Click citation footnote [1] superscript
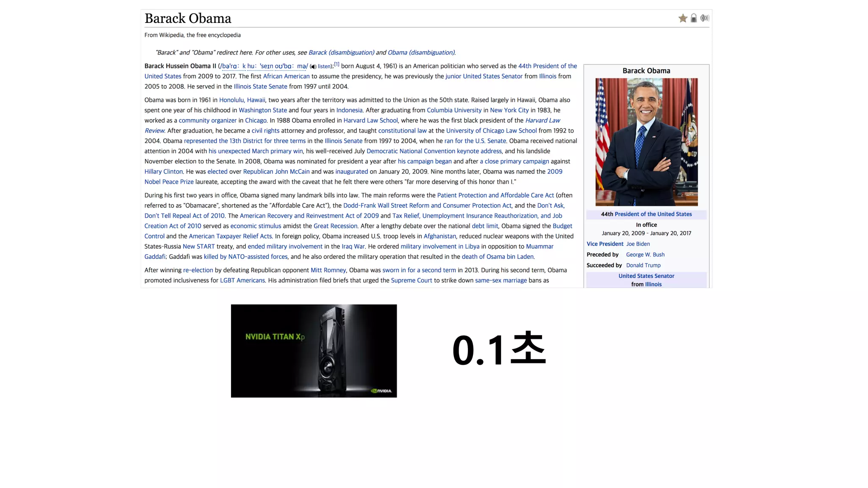The width and height of the screenshot is (868, 488). tap(337, 64)
